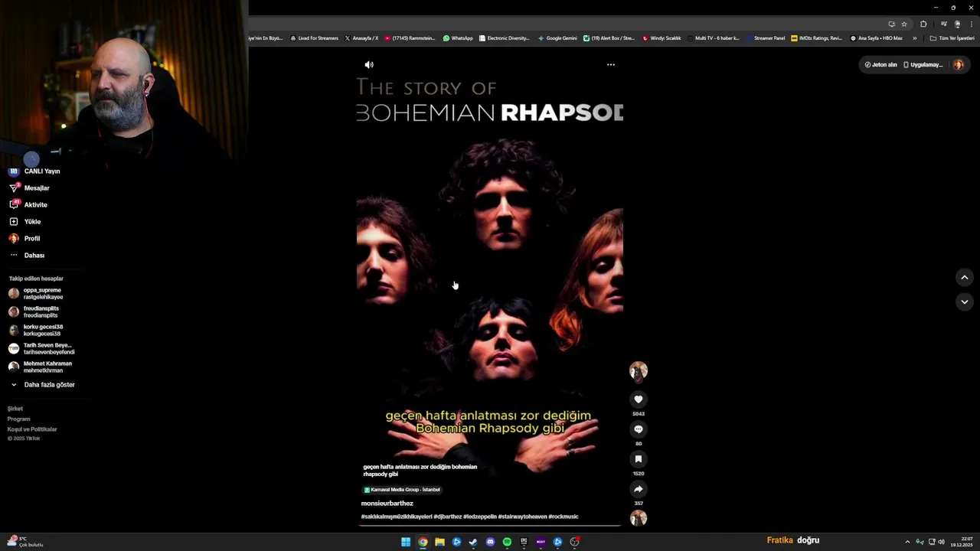Share the video via the arrow icon
This screenshot has width=980, height=551.
point(639,489)
